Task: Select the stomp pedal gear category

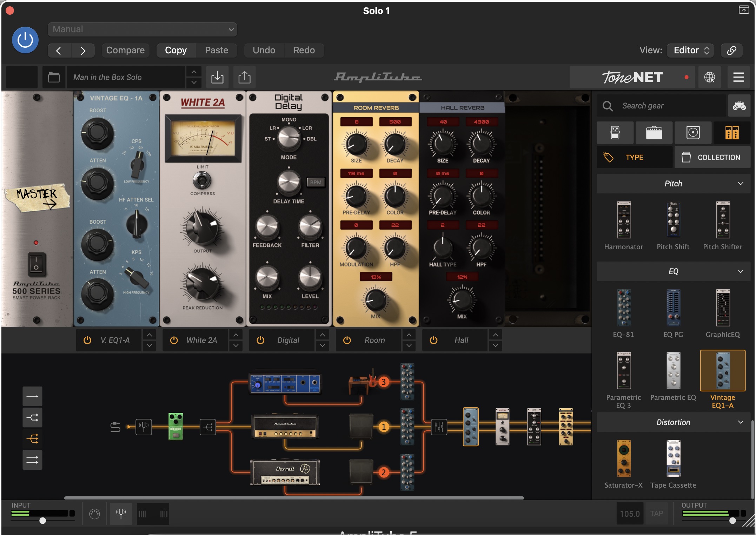Action: coord(615,133)
